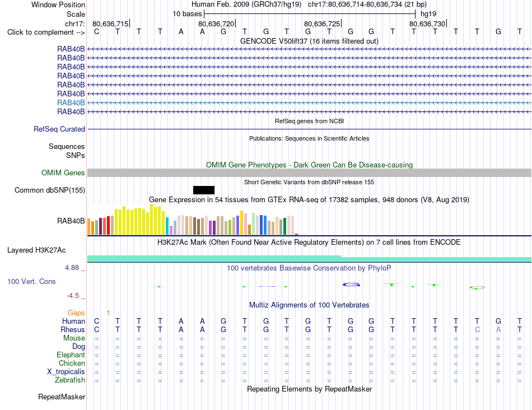Viewport: 532px width, 410px height.
Task: Select the light blue RAB40B transcript label
Action: pos(71,102)
